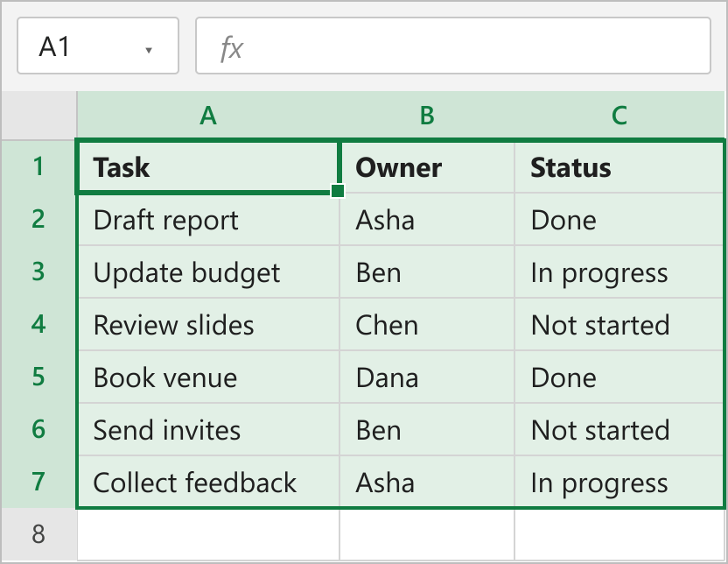Select empty cell A8
Screen dimensions: 728x564
tap(208, 535)
